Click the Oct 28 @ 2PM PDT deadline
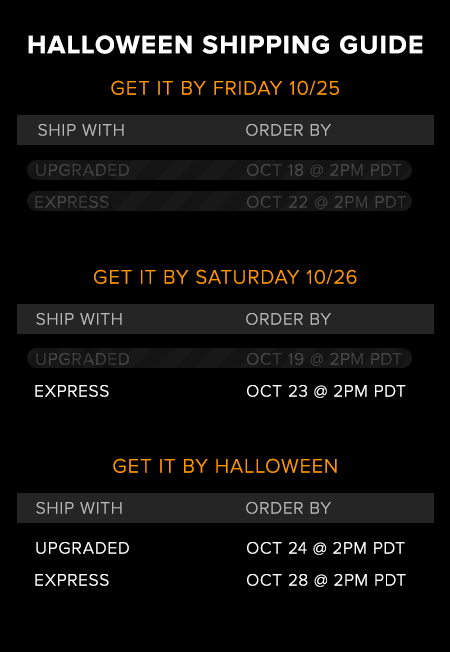The image size is (450, 652). click(x=326, y=580)
